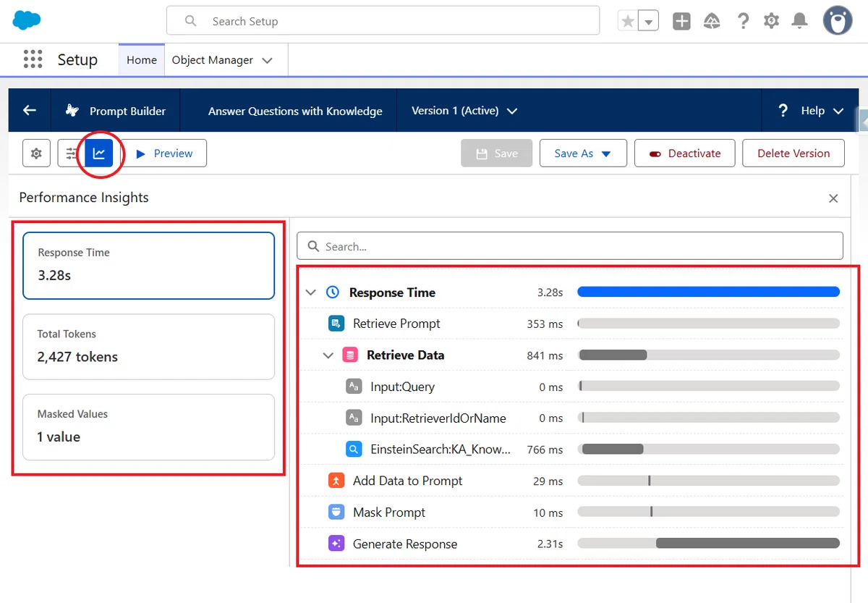Click the 353 ms duration value
The width and height of the screenshot is (868, 603).
click(x=545, y=324)
